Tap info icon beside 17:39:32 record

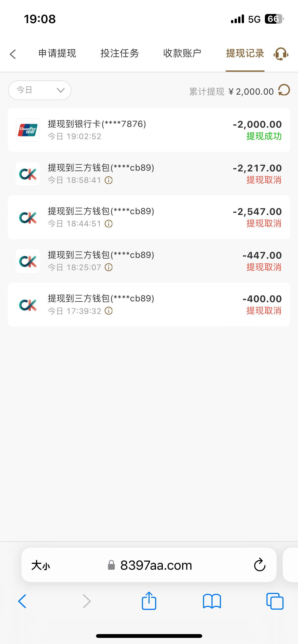109,311
